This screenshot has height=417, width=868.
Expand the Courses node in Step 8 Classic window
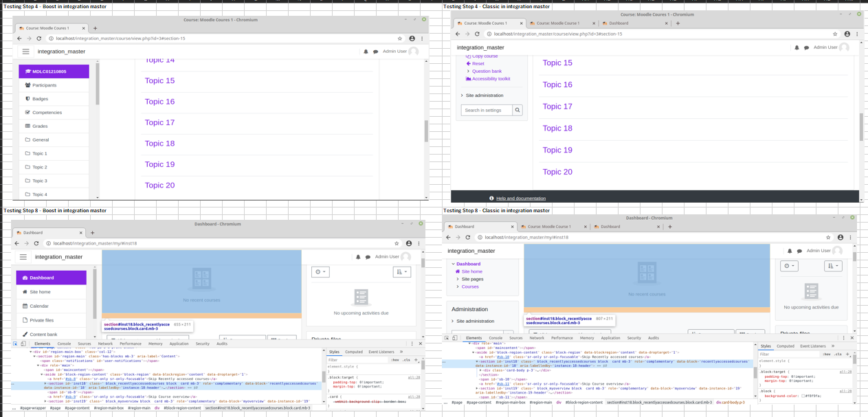458,286
